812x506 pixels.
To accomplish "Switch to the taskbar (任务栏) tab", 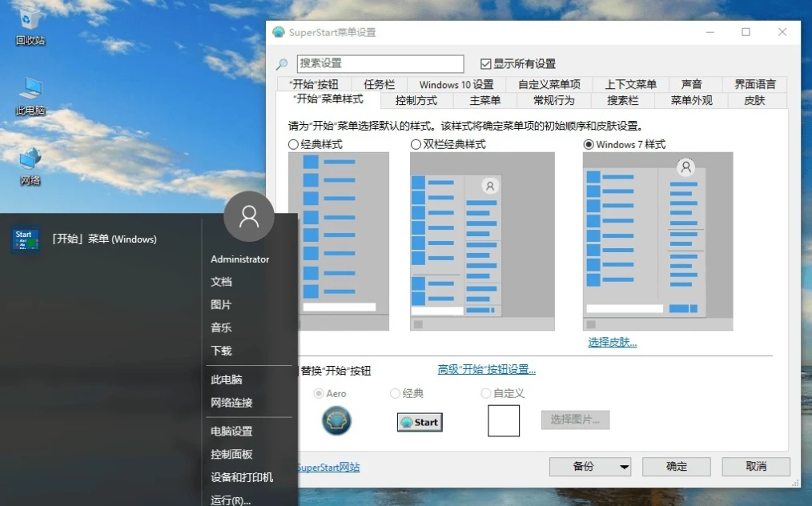I will click(379, 84).
